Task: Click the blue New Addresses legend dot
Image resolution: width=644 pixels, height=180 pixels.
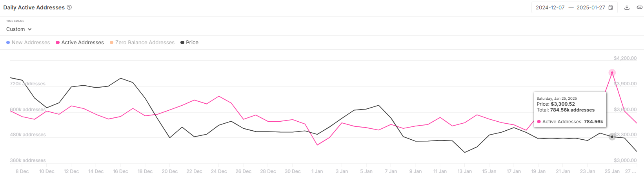Action: (x=8, y=43)
